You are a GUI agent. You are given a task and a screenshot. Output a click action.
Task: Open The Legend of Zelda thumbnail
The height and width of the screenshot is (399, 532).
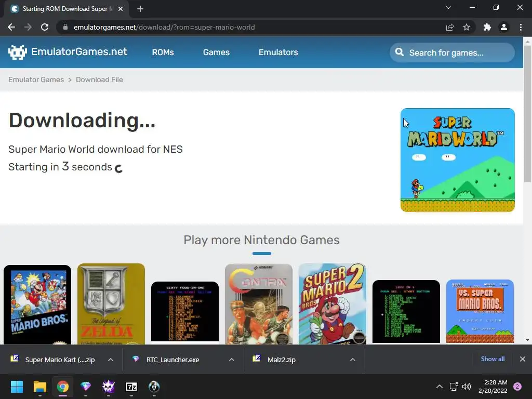tap(111, 304)
